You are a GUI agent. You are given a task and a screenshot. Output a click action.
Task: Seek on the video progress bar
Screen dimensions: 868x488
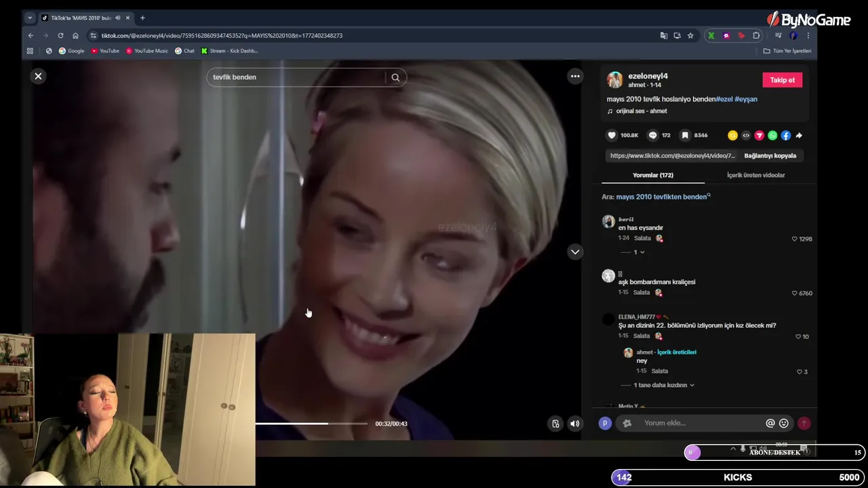[x=311, y=424]
